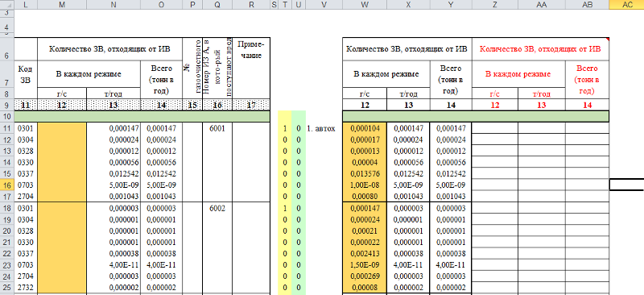Select column header M
The width and height of the screenshot is (644, 295).
pyautogui.click(x=62, y=5)
